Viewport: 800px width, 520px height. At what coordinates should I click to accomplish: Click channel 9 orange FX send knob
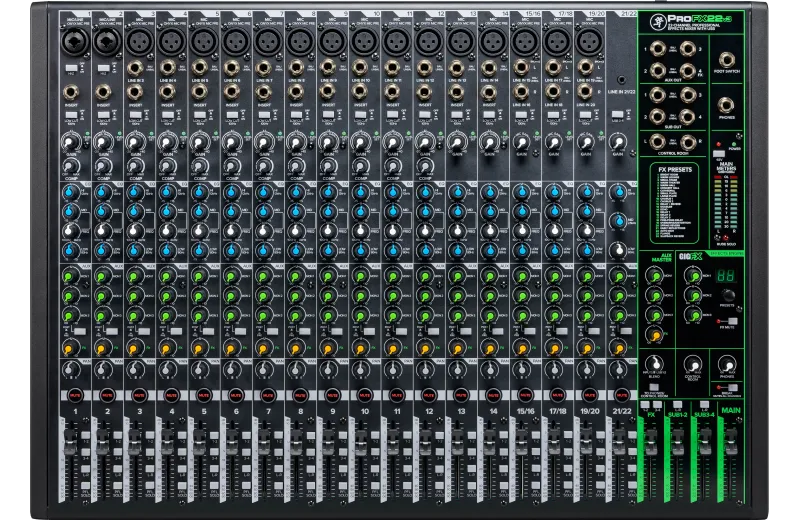pos(328,349)
